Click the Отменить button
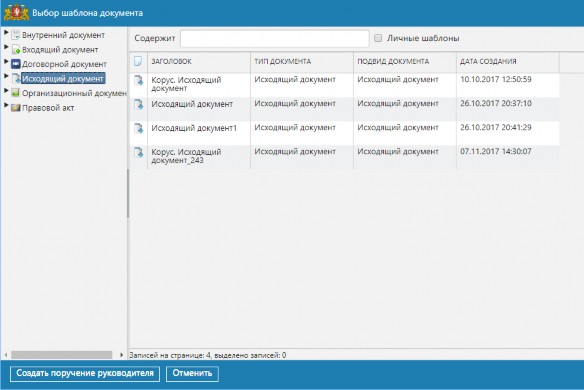This screenshot has height=390, width=584. point(192,374)
